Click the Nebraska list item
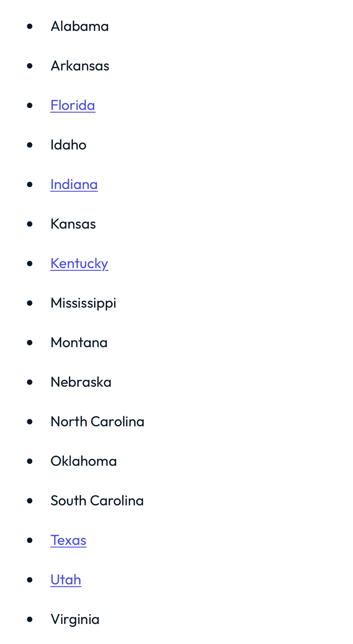Image resolution: width=353 pixels, height=644 pixels. tap(81, 382)
